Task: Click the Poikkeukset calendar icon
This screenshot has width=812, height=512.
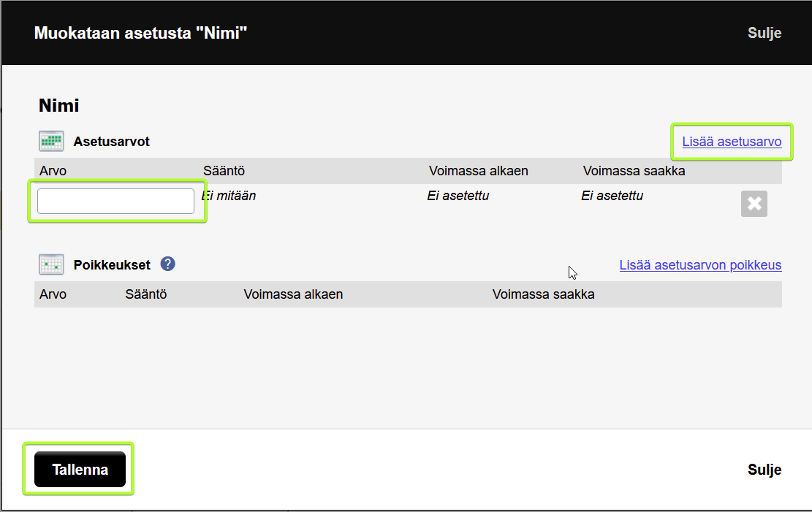Action: (x=51, y=264)
